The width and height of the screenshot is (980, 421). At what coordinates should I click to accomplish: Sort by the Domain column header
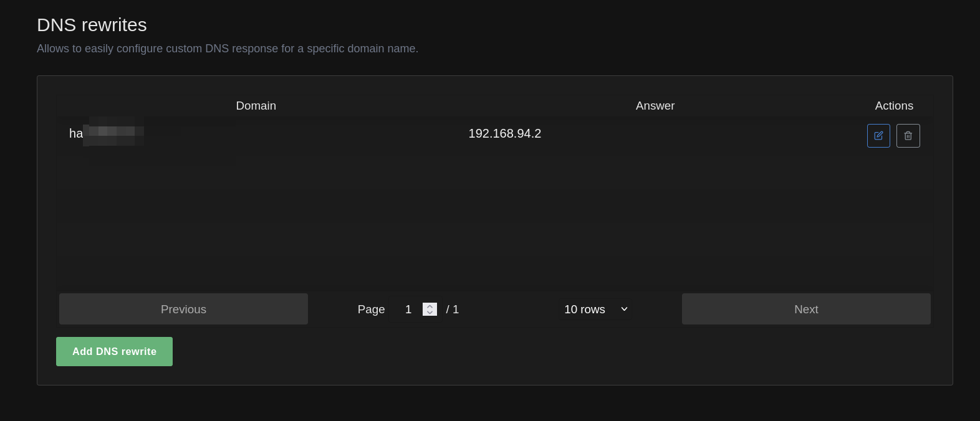coord(256,106)
